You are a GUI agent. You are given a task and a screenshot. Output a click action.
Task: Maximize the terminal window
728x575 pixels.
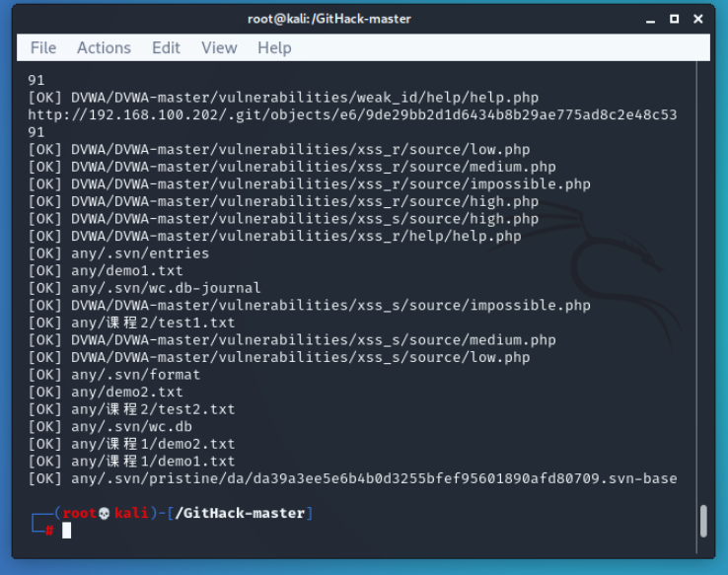point(674,19)
